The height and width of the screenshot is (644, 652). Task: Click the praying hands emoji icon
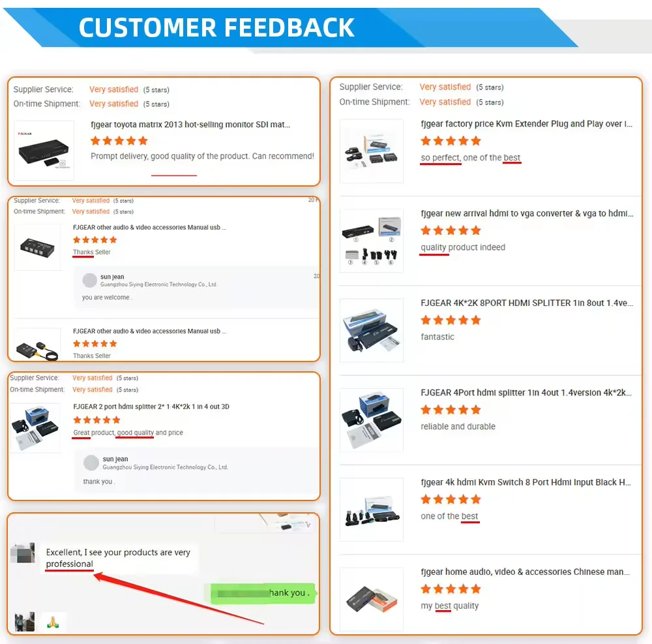[x=53, y=622]
